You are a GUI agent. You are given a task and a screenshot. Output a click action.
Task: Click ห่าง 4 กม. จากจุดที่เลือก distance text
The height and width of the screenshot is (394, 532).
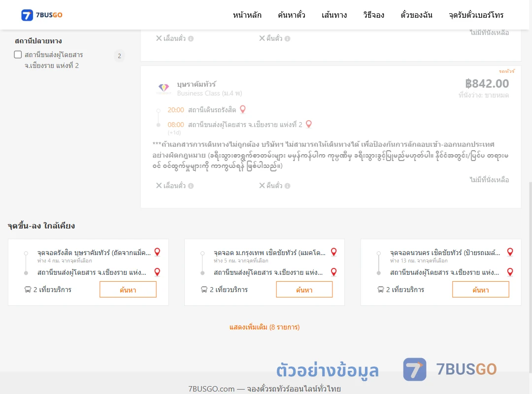click(65, 261)
